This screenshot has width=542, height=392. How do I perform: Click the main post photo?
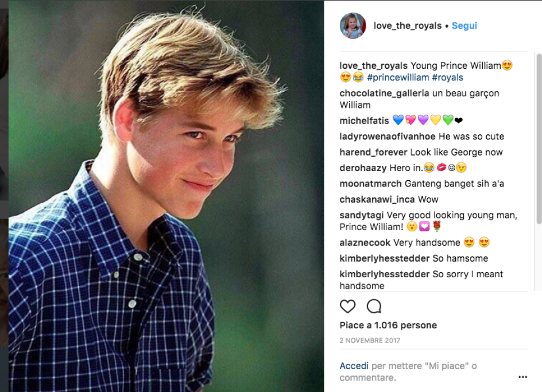pyautogui.click(x=166, y=196)
